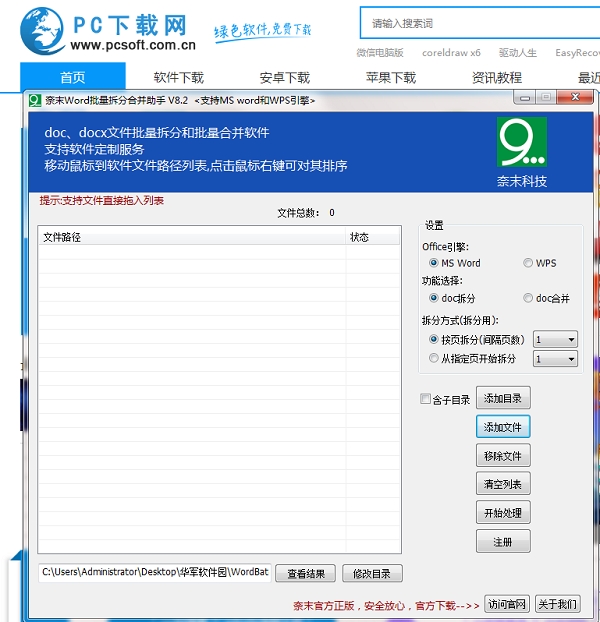Open the 安卓下载 website tab
The image size is (600, 622).
tap(285, 77)
